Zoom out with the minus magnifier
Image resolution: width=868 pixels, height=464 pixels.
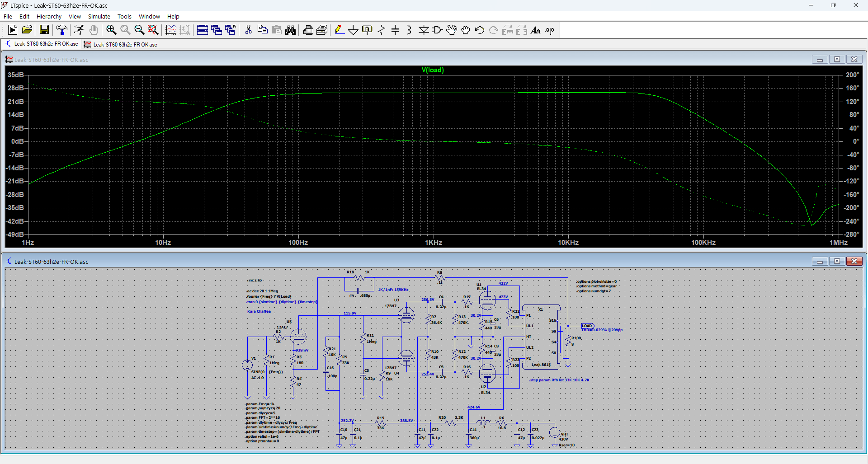click(x=139, y=30)
